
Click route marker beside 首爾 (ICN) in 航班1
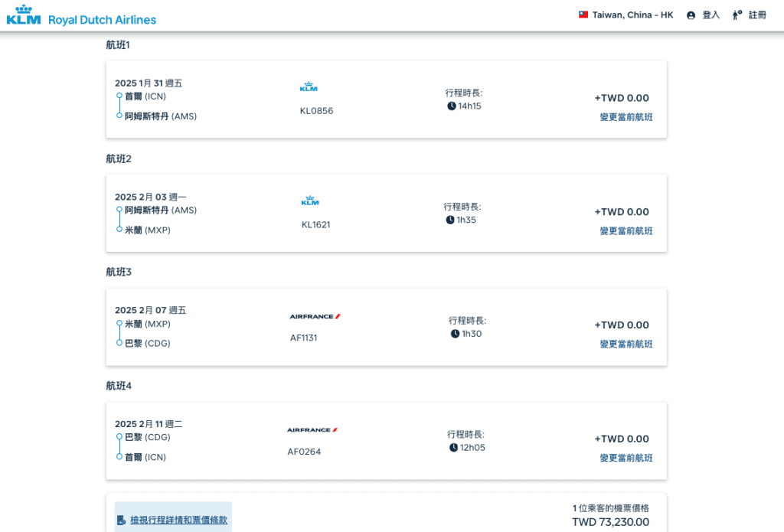pos(119,96)
